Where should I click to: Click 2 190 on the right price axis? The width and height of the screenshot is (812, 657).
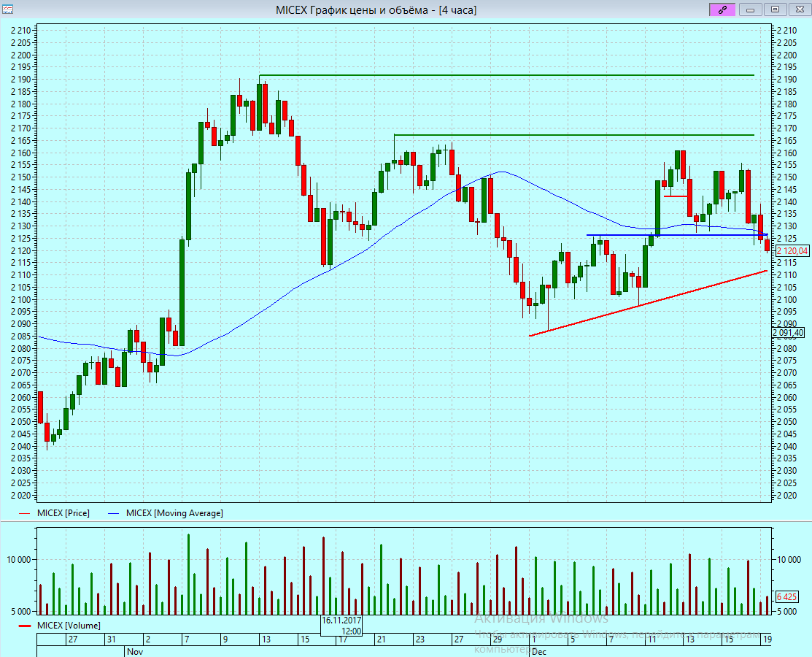(x=787, y=80)
